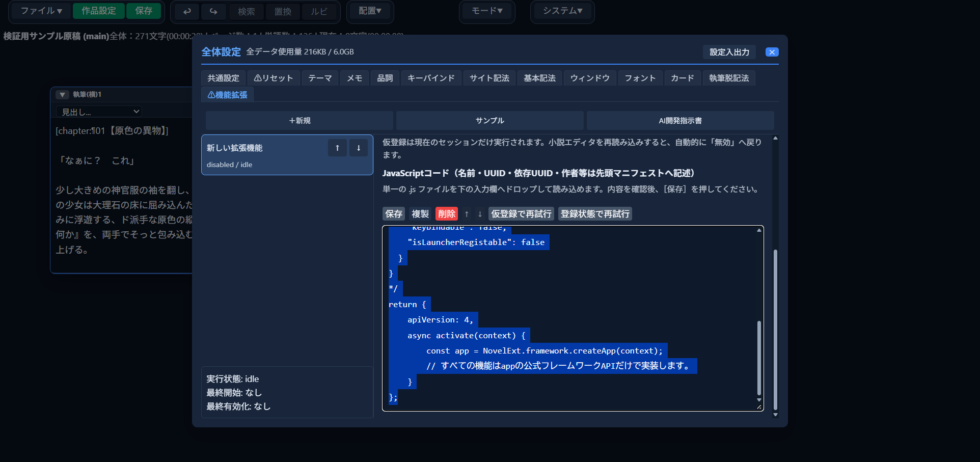Click the undo arrow icon in toolbar
The width and height of the screenshot is (980, 462).
tap(187, 11)
